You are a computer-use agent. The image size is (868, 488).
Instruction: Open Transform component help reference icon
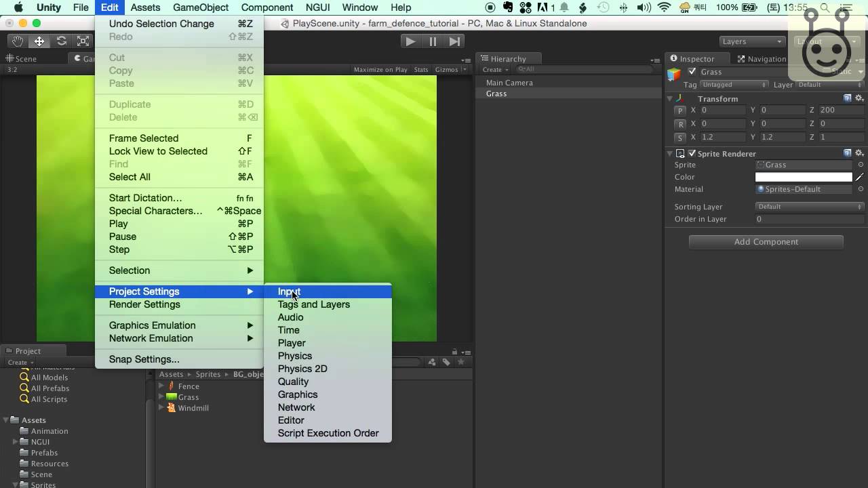[848, 98]
